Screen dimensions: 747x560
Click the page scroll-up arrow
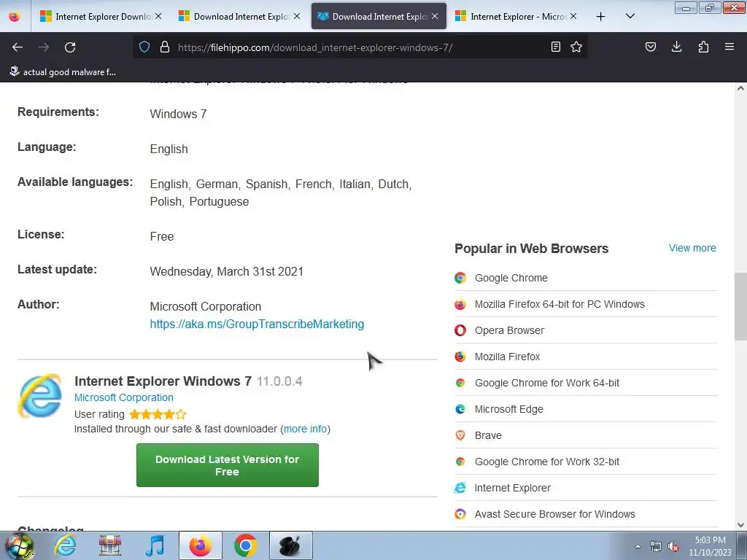[740, 88]
